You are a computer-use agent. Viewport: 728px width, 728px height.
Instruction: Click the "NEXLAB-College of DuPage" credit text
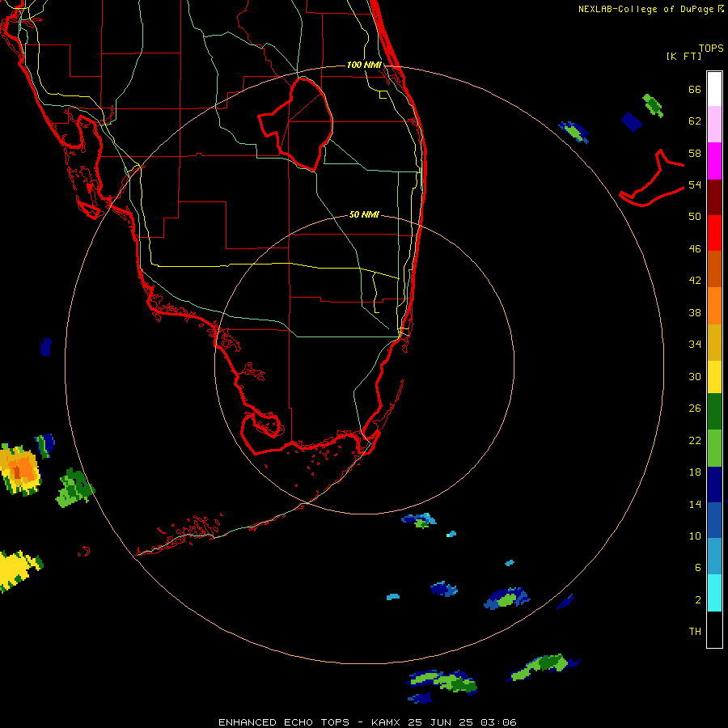coord(646,9)
